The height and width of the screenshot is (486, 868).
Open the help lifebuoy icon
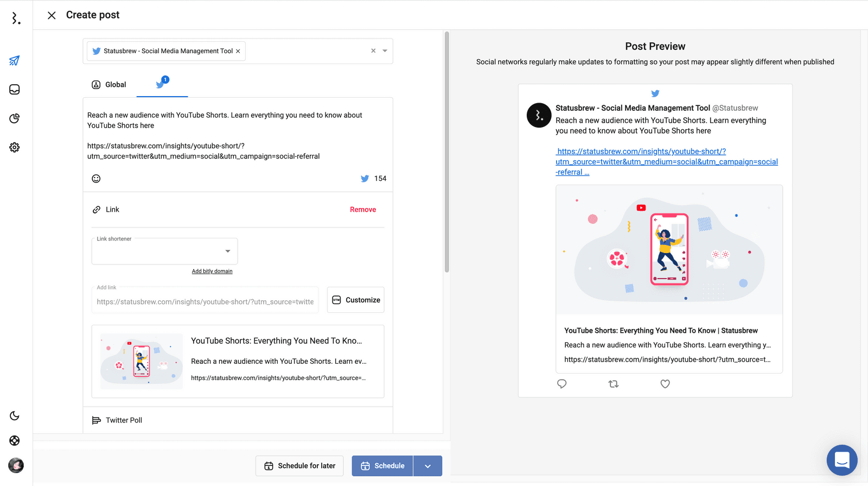(15, 440)
